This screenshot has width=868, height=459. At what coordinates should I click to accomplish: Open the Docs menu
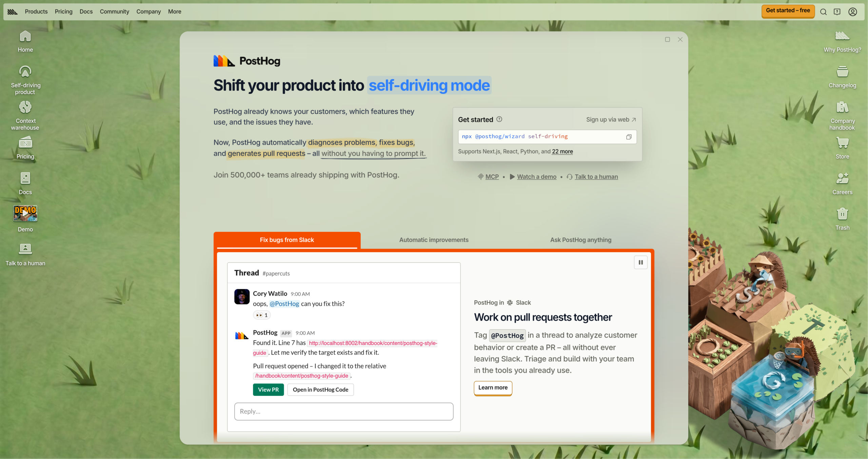click(x=86, y=12)
